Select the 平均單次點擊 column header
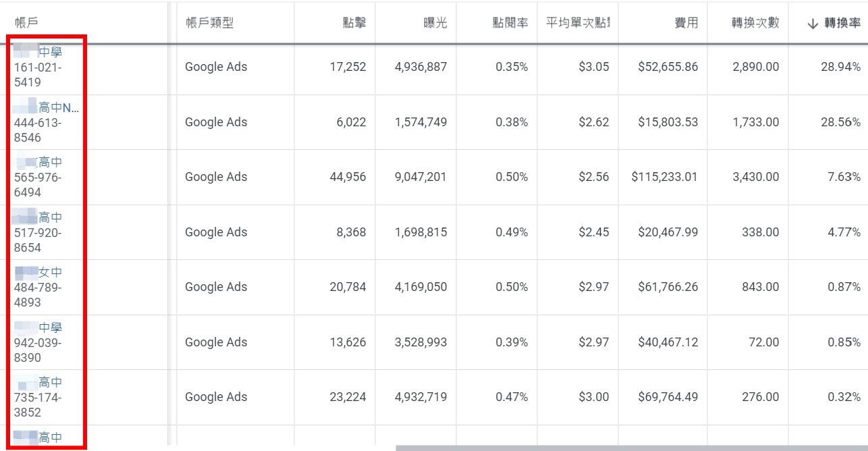This screenshot has width=868, height=451. coord(578,23)
